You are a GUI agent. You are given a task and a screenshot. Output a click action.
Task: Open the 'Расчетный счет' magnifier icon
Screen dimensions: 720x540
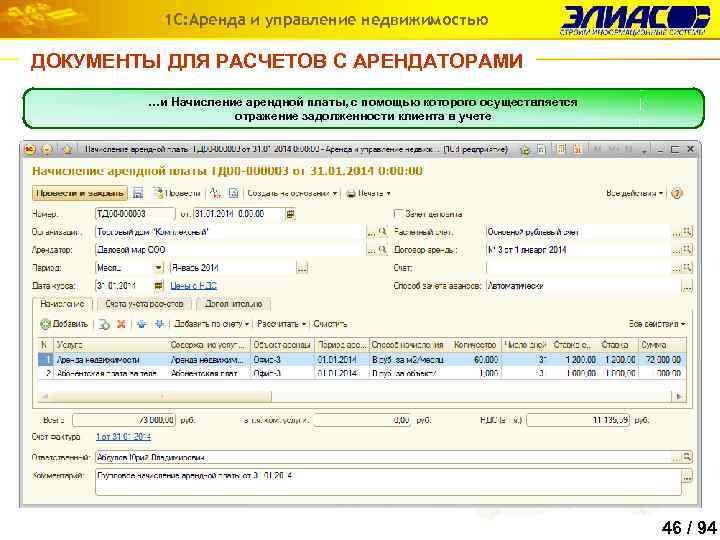[x=687, y=232]
